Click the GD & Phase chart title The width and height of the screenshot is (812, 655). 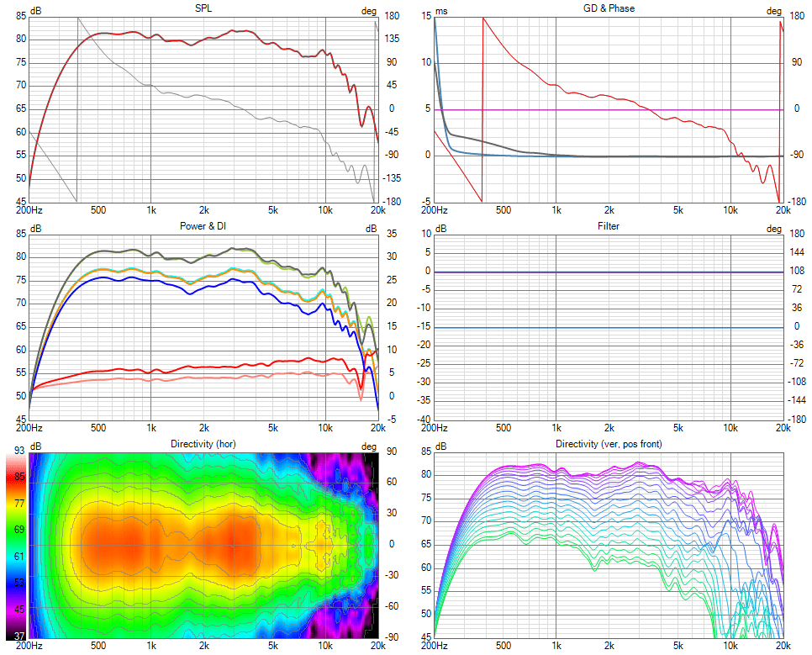pyautogui.click(x=609, y=8)
